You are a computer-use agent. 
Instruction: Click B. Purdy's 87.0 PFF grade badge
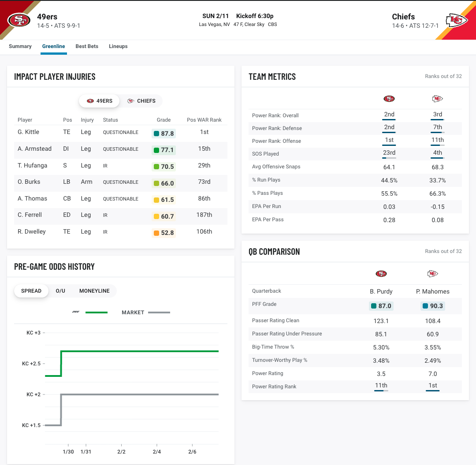click(x=381, y=306)
